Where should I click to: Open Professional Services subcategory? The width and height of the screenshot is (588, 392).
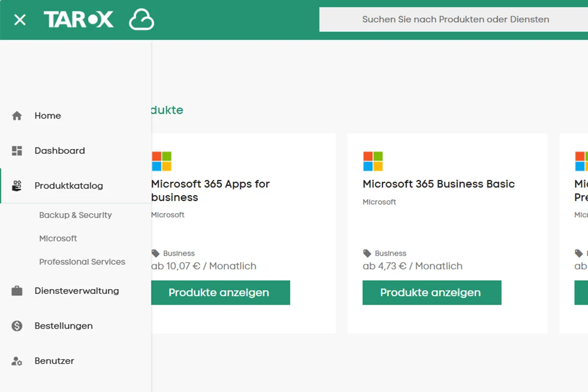pos(82,262)
